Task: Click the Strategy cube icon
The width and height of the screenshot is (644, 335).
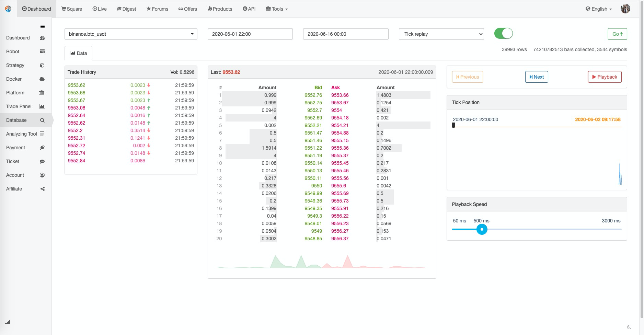Action: coord(42,65)
